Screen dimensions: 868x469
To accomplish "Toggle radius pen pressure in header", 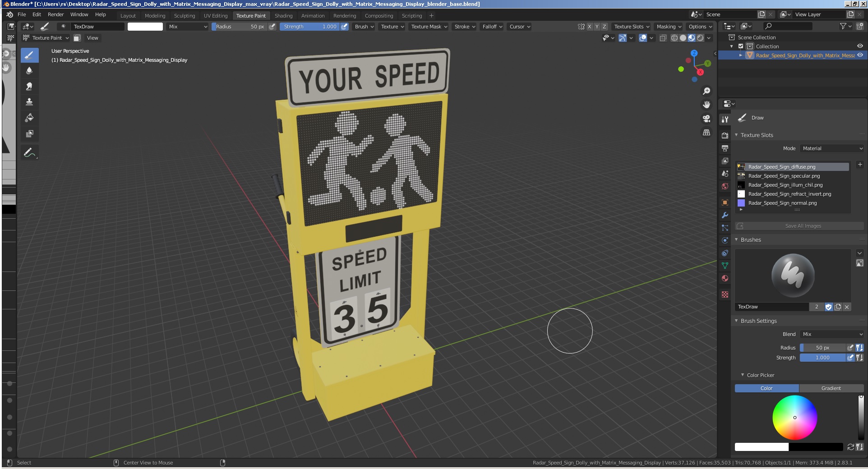I will 272,27.
